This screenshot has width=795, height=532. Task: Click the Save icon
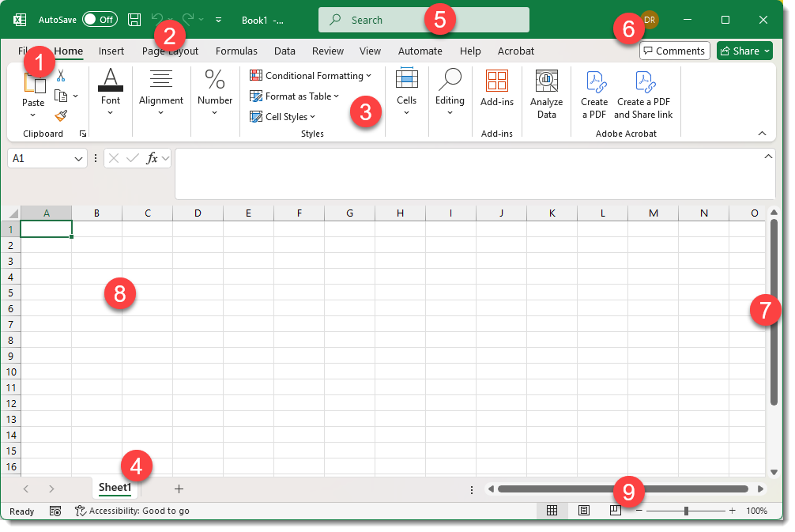[x=134, y=19]
